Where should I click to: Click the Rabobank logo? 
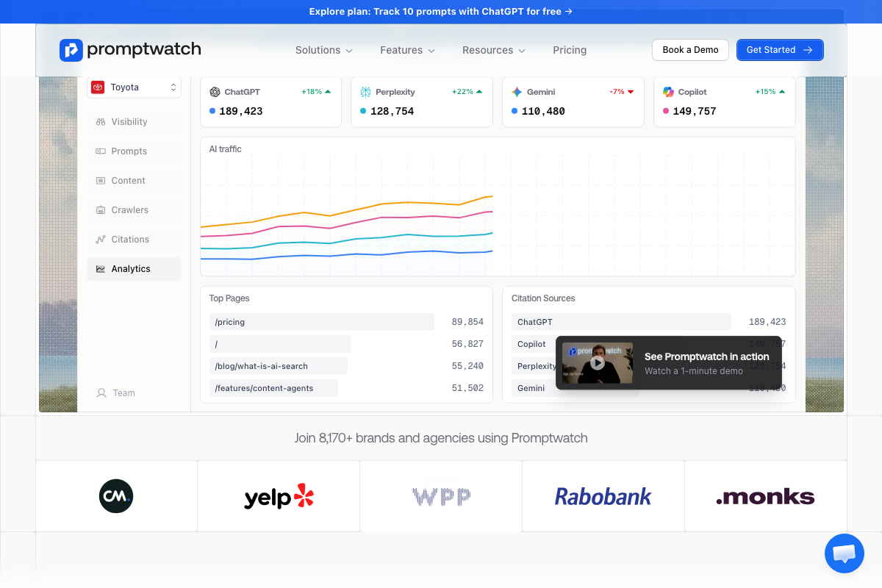603,497
